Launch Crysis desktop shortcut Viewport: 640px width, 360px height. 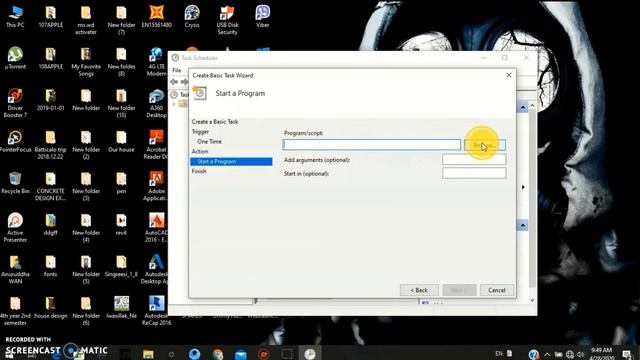coord(192,16)
